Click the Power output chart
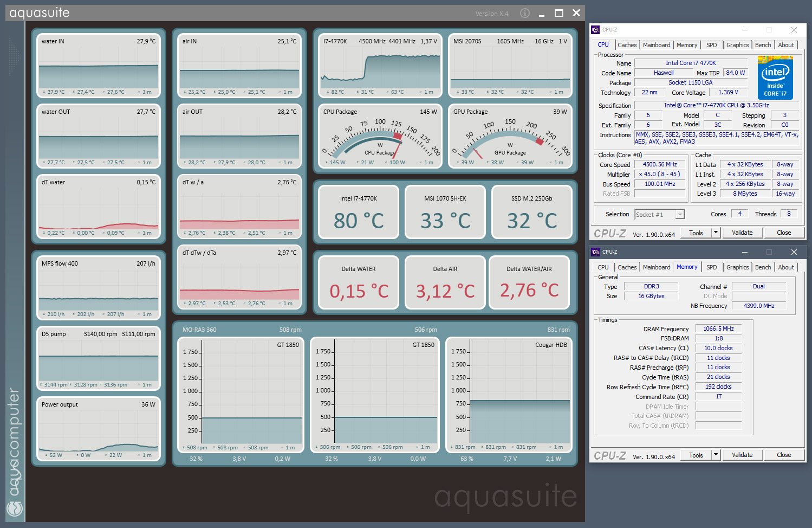812x528 pixels. (99, 429)
